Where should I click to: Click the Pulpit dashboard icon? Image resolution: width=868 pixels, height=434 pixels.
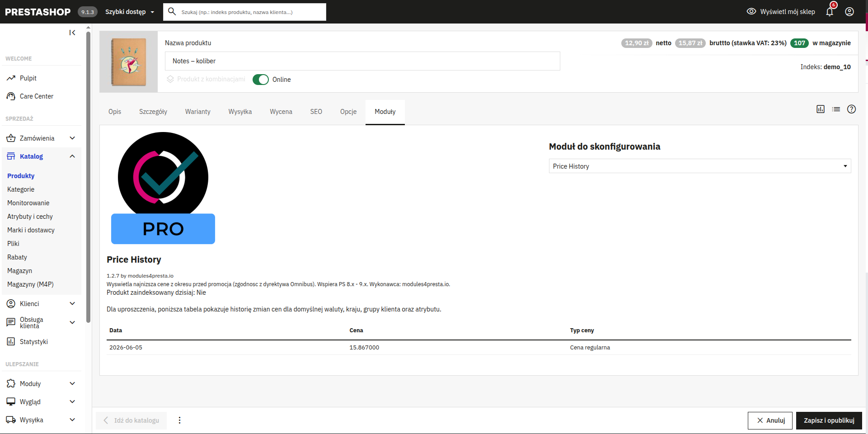[x=11, y=78]
